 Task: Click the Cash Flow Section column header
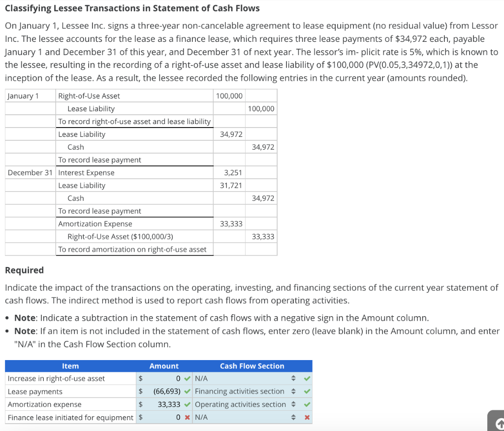(x=252, y=366)
